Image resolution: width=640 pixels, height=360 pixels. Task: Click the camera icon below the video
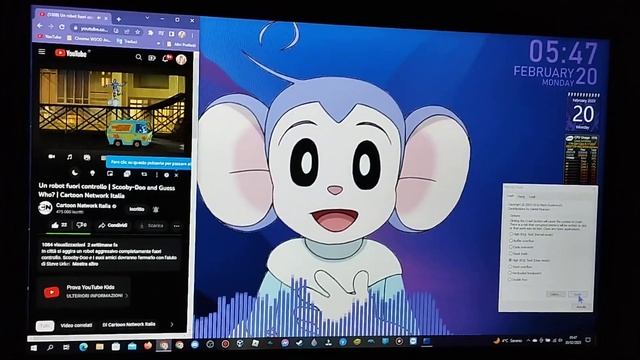52,156
